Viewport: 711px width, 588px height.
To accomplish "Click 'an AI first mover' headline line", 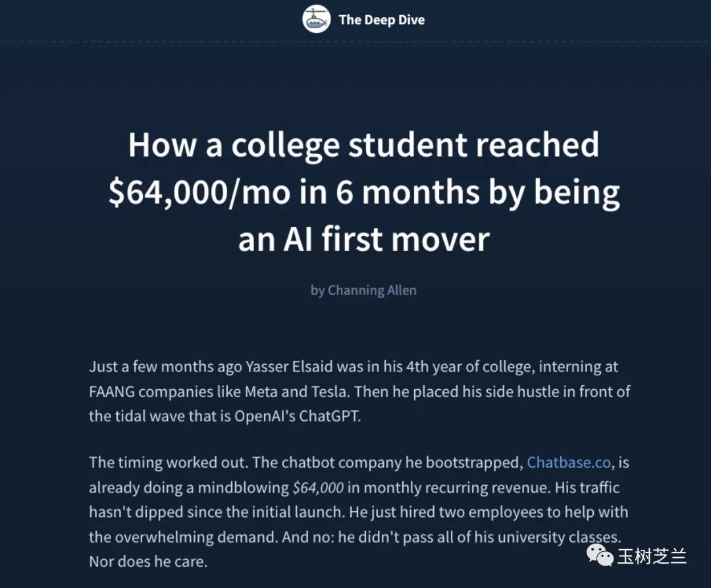I will click(363, 238).
